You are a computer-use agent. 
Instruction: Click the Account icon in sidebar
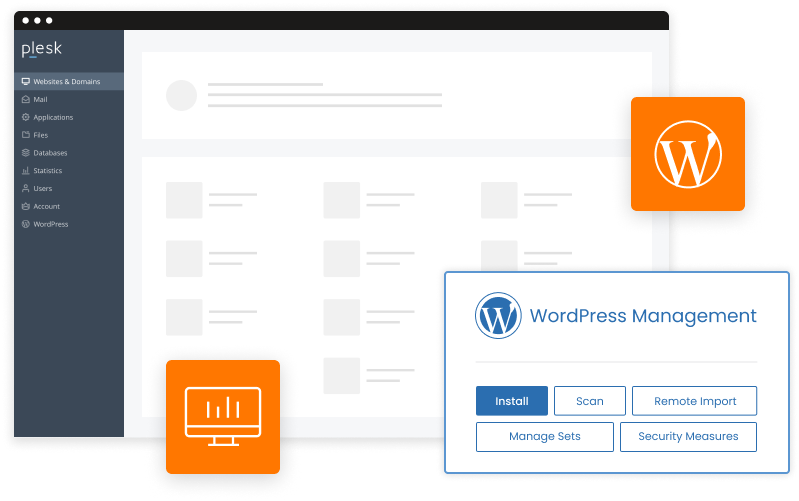tap(25, 206)
